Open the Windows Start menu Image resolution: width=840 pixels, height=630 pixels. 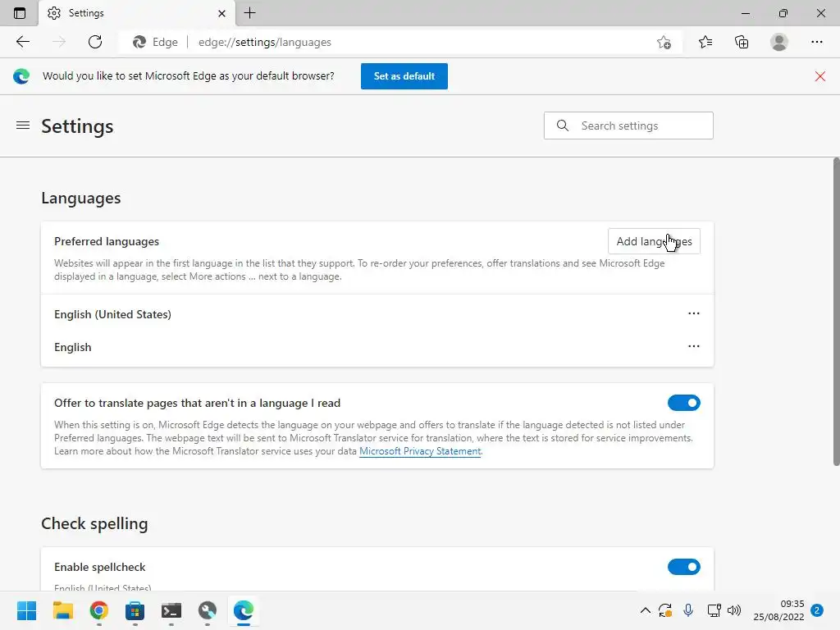[x=27, y=610]
